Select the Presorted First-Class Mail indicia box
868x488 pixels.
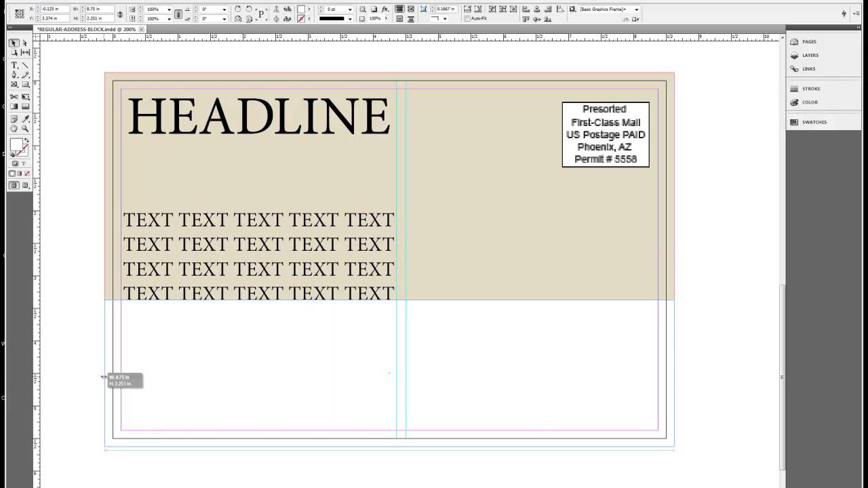(x=606, y=134)
